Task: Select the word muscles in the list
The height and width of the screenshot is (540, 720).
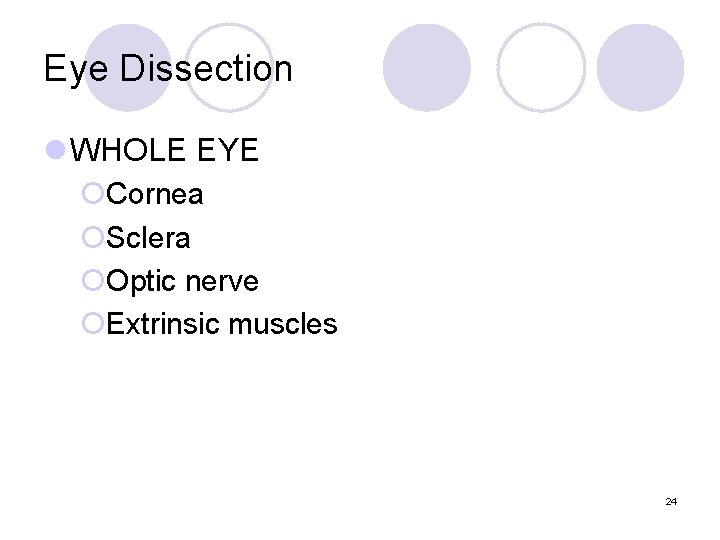Action: (x=283, y=324)
